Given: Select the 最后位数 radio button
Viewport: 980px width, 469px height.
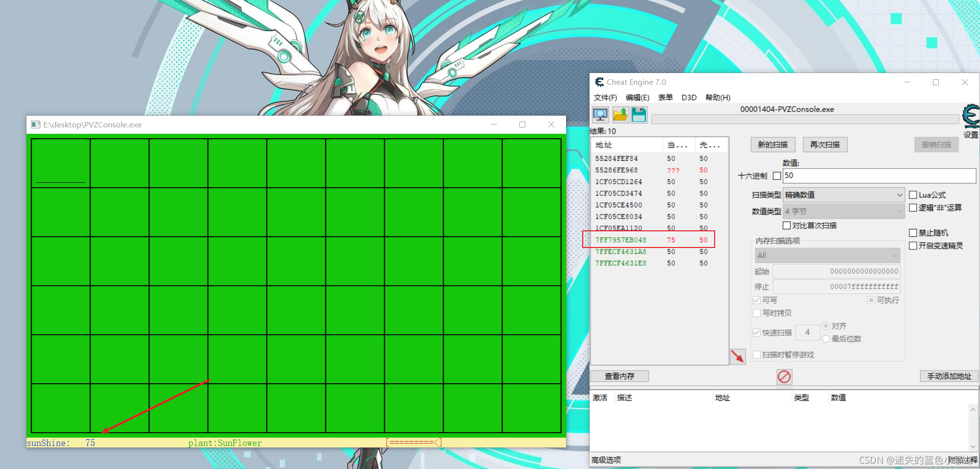Looking at the screenshot, I should coord(826,339).
